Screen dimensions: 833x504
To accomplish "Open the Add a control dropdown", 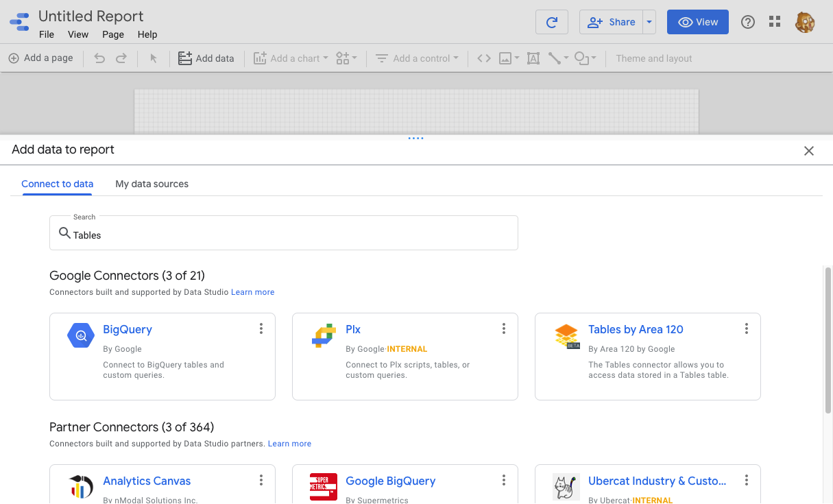I will coord(417,58).
